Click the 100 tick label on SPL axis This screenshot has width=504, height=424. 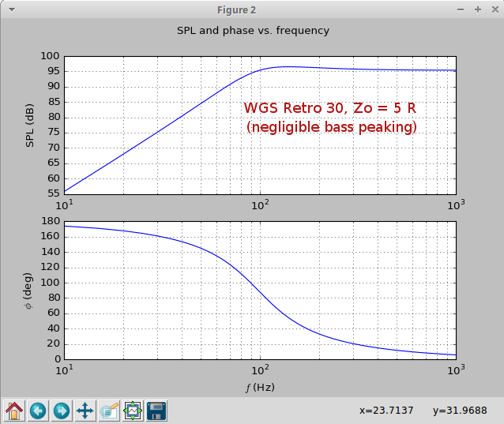(x=50, y=56)
